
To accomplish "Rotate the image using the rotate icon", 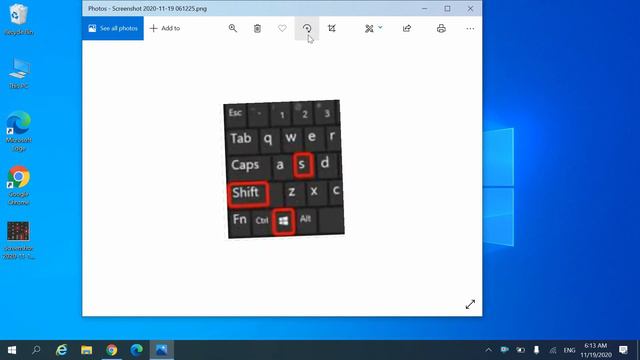I will [307, 28].
